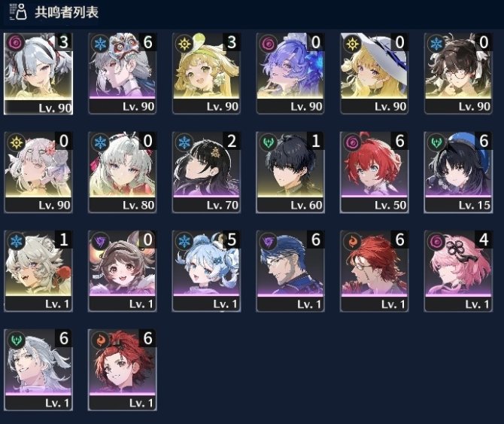
Task: Select the light-blue-haired girl with chain 5
Action: tap(206, 271)
